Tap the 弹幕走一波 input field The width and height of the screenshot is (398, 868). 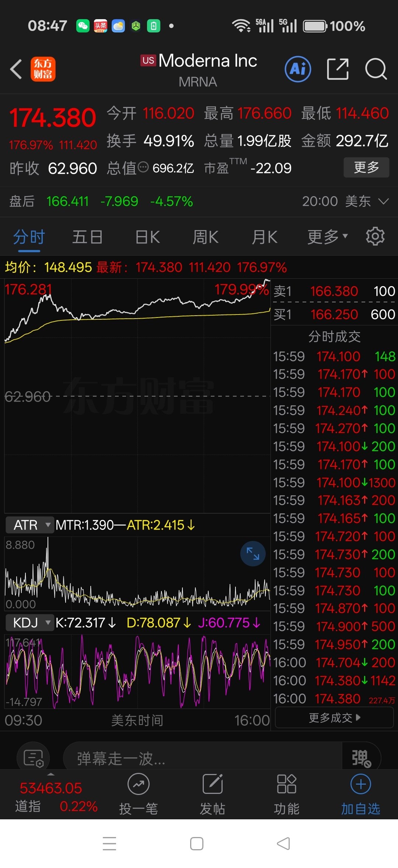point(203,758)
